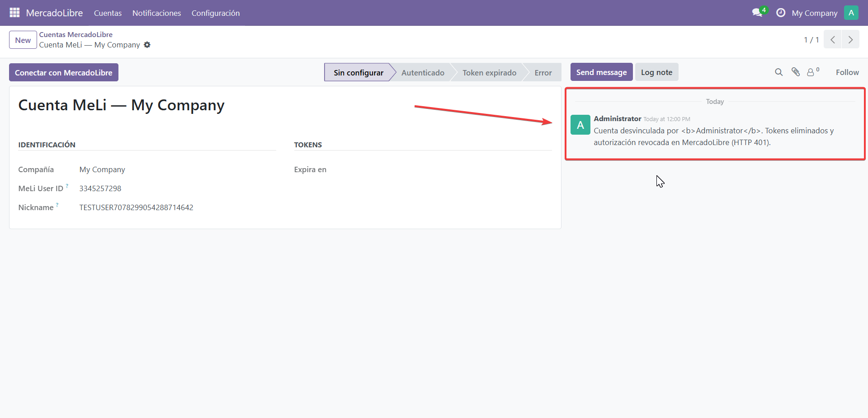Select the Token expirado status stage

coord(489,72)
